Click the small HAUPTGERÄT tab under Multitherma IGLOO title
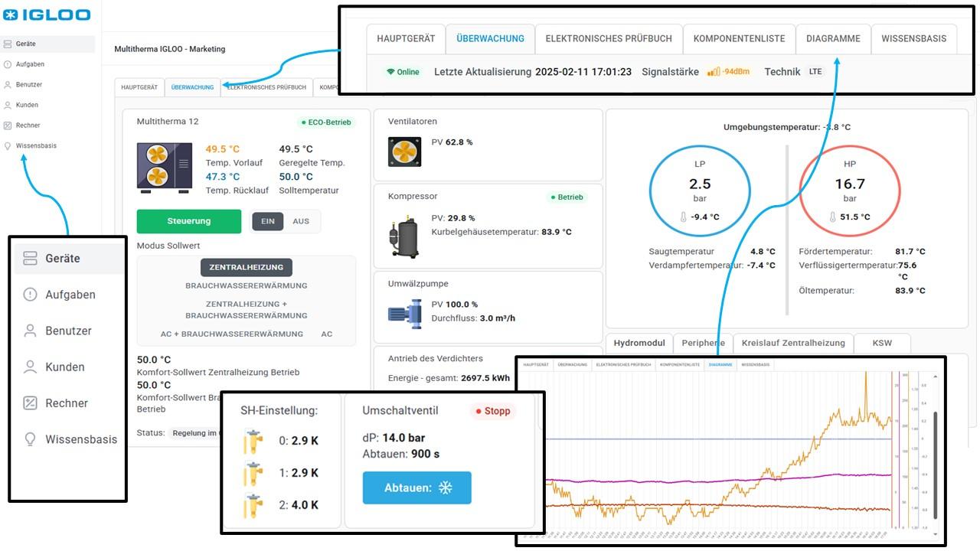 point(139,87)
